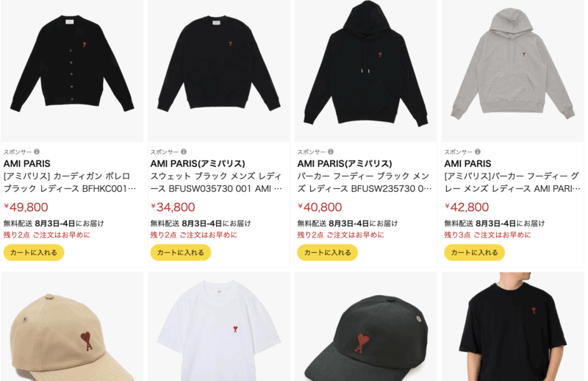
Task: Add the ¥49,800 cardigan to cart
Action: coord(34,252)
